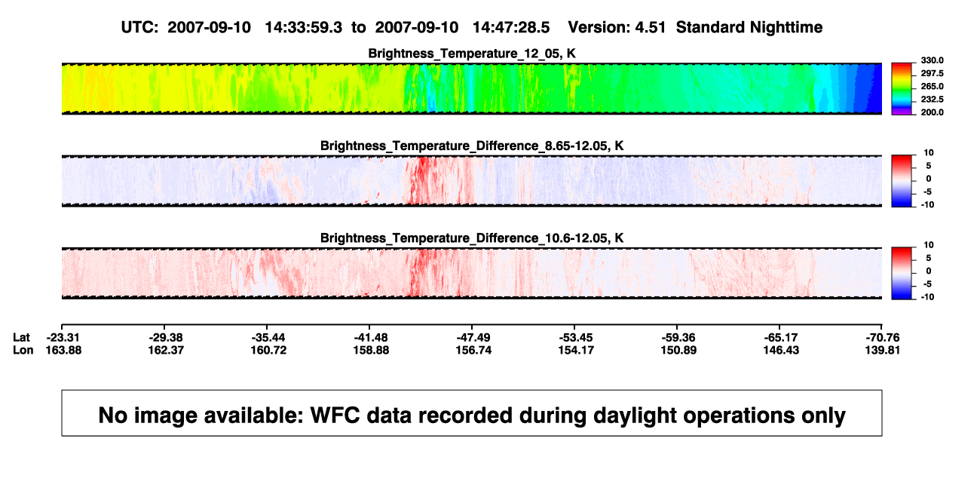Select latitude value -59.36
The width and height of the screenshot is (980, 503).
pos(678,337)
